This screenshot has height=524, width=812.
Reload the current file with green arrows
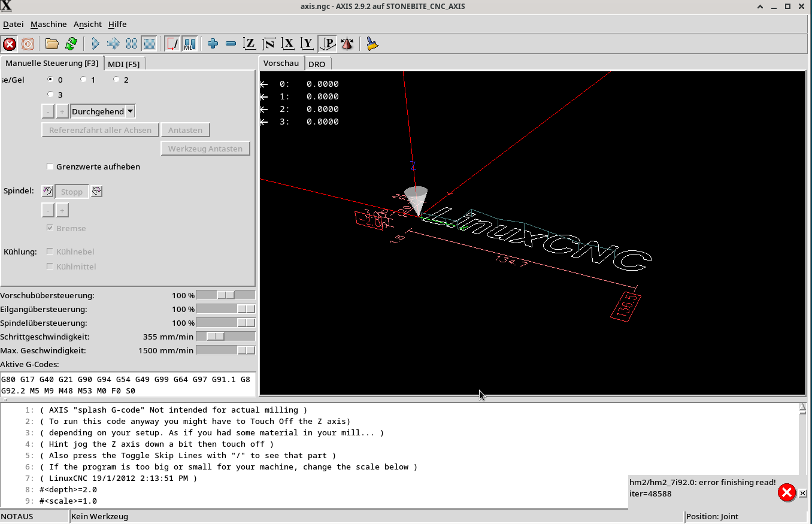click(71, 44)
